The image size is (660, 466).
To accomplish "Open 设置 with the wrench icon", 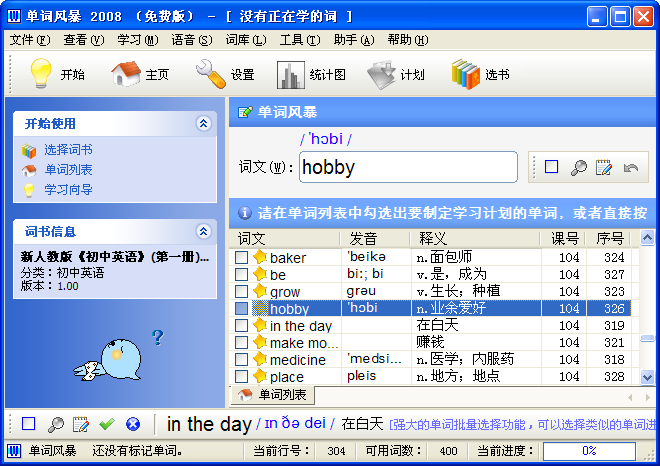I will click(211, 74).
